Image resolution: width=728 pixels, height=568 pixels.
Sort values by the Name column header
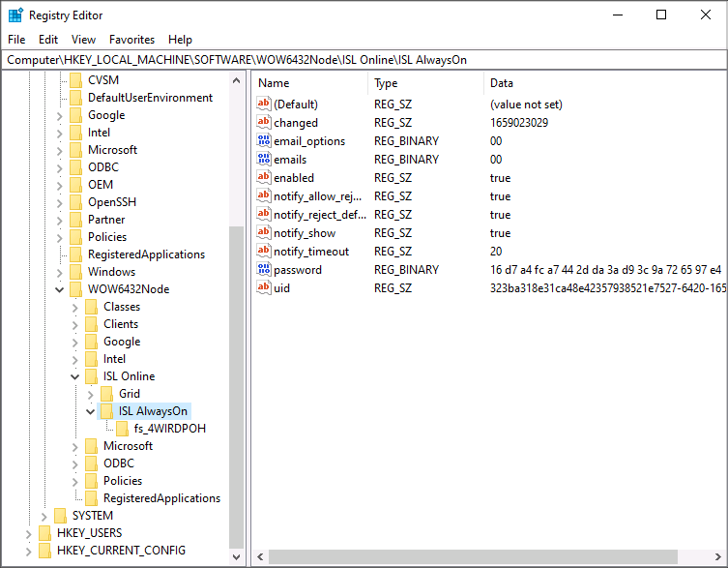[310, 83]
